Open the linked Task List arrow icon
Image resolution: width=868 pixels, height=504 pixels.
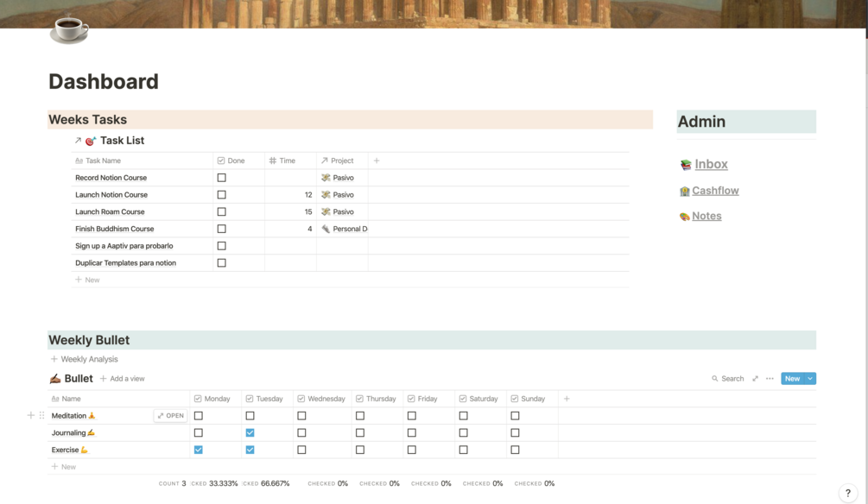pyautogui.click(x=78, y=141)
